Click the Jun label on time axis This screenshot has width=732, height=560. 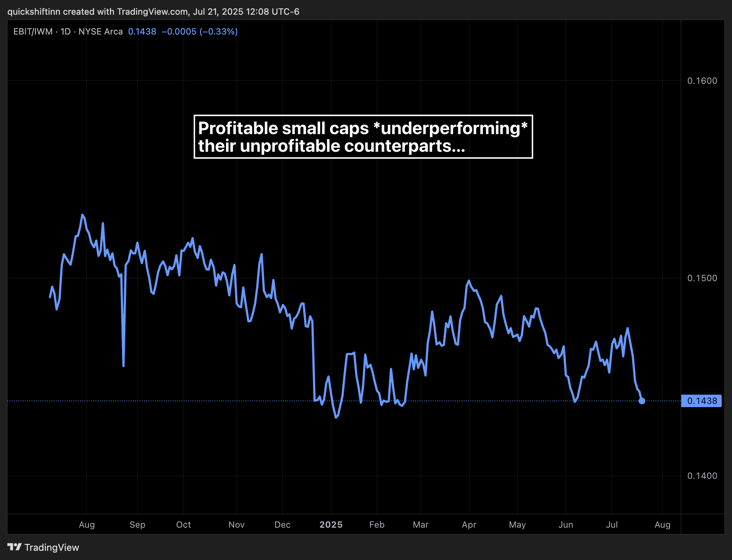(x=566, y=525)
